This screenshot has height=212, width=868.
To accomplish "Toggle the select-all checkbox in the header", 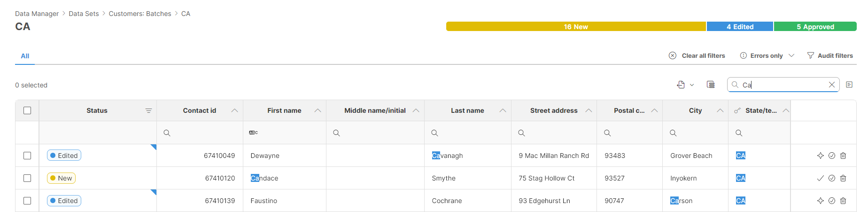I will coord(27,110).
